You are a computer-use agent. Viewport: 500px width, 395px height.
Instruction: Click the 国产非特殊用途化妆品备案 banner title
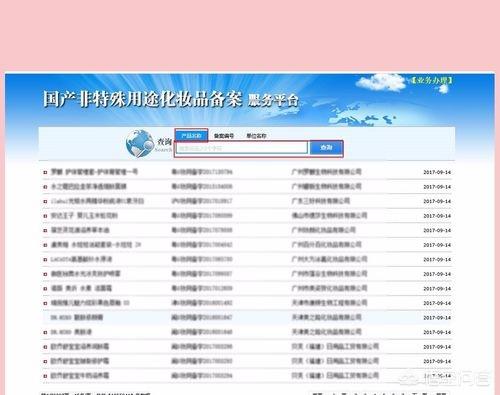point(142,99)
